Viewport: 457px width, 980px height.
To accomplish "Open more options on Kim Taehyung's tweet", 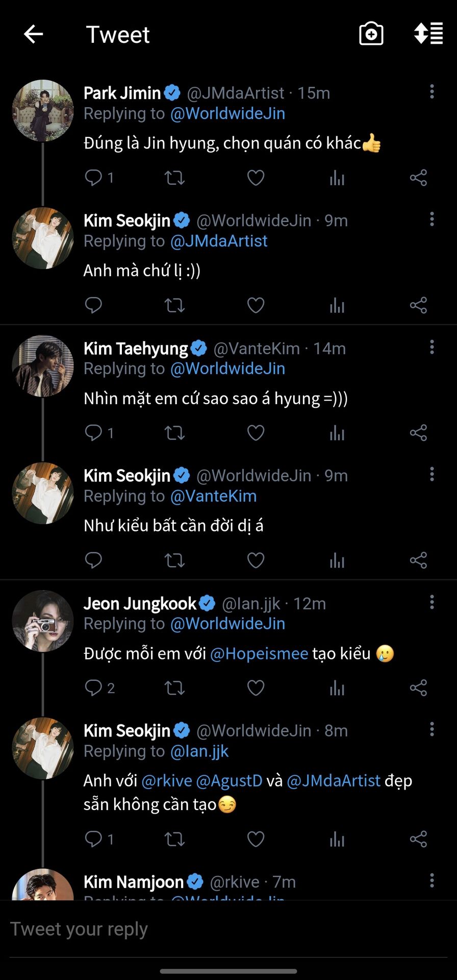I will (x=432, y=347).
